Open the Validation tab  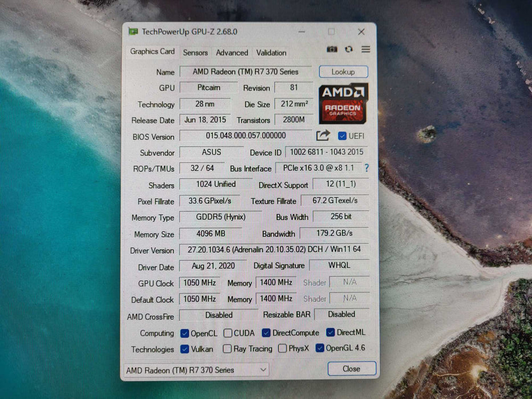click(271, 52)
